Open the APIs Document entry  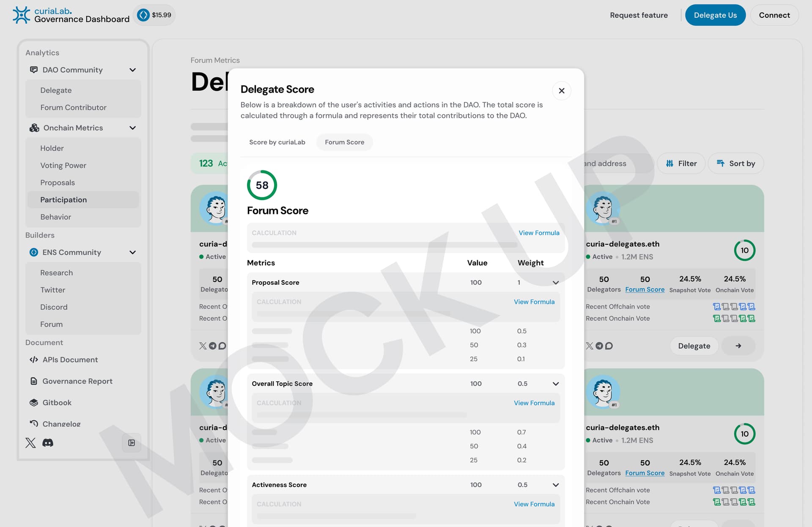click(x=70, y=360)
